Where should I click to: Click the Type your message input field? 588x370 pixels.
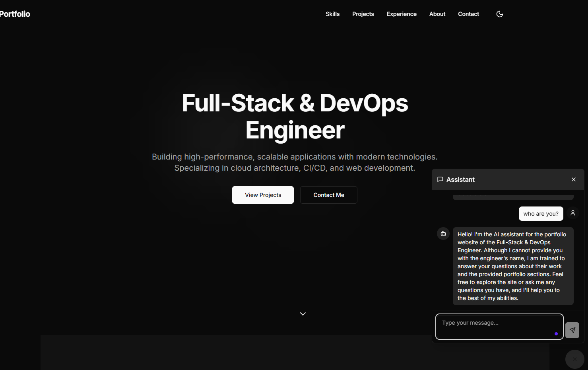click(x=499, y=326)
